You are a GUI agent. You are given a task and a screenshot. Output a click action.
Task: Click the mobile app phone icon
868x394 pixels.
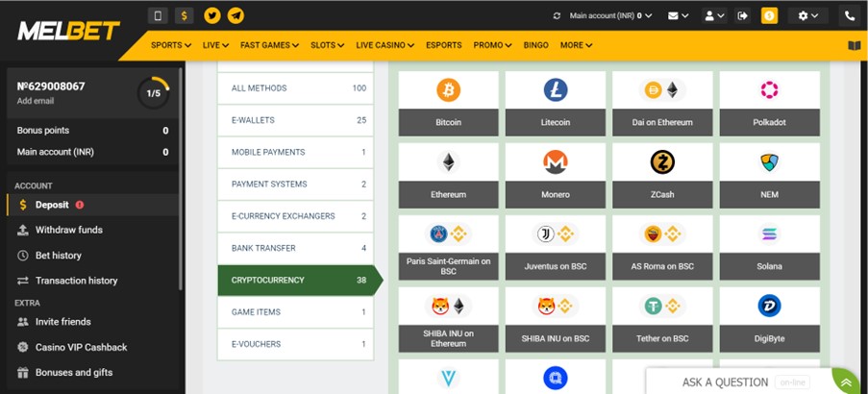pyautogui.click(x=159, y=15)
